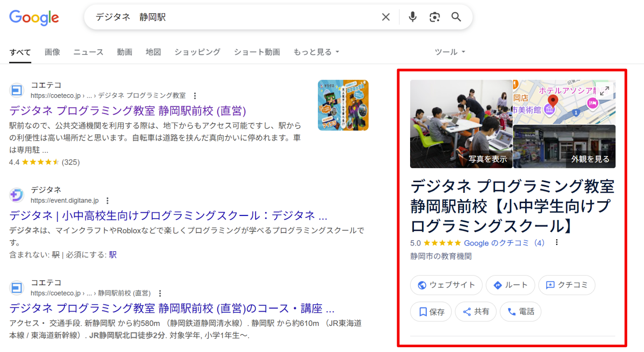The width and height of the screenshot is (644, 352).
Task: Open options for the third coeteco.jp result
Action: pos(160,293)
